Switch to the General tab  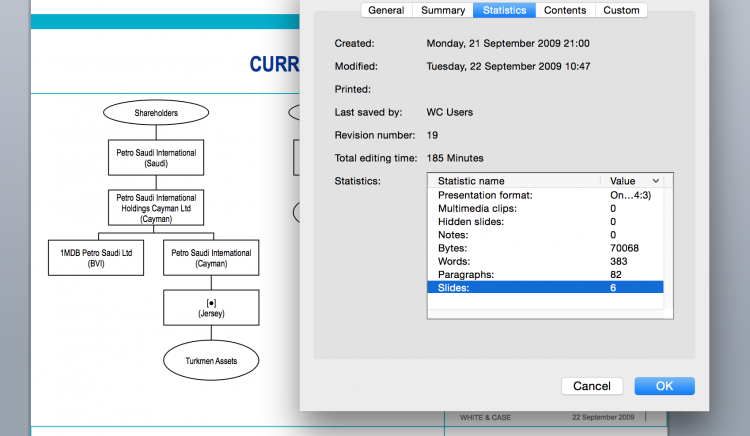(x=386, y=10)
